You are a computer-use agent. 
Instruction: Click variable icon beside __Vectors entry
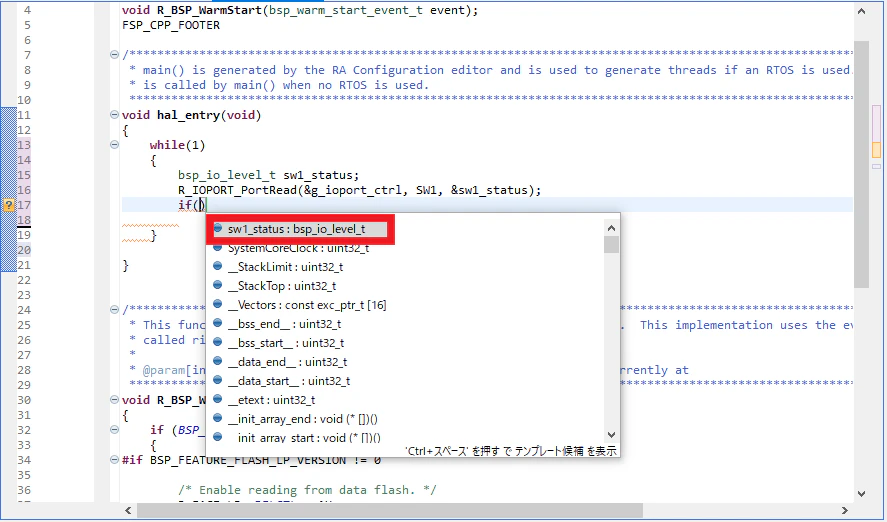click(x=217, y=304)
